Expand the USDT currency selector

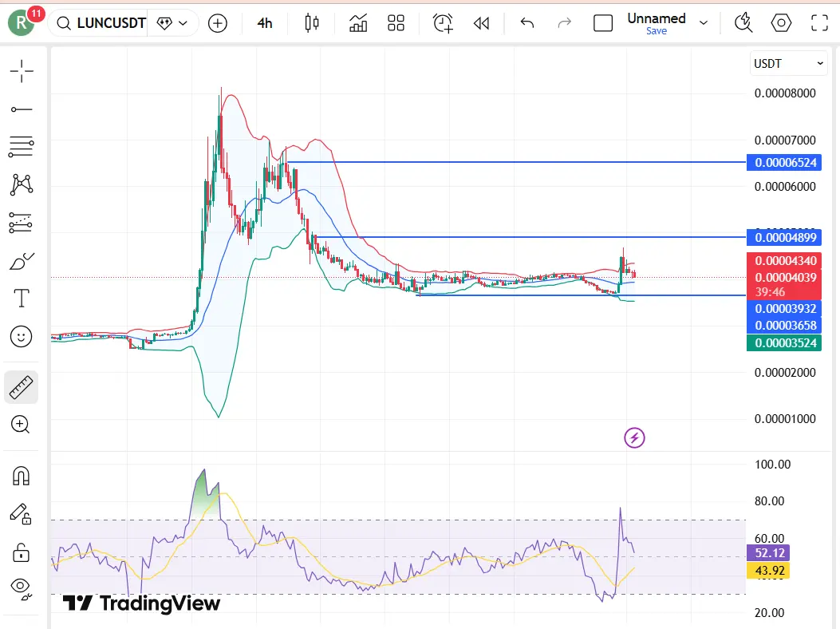pyautogui.click(x=787, y=63)
